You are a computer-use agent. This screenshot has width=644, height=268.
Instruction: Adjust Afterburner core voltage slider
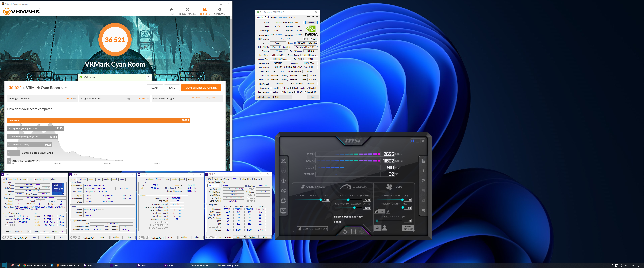pos(321,200)
